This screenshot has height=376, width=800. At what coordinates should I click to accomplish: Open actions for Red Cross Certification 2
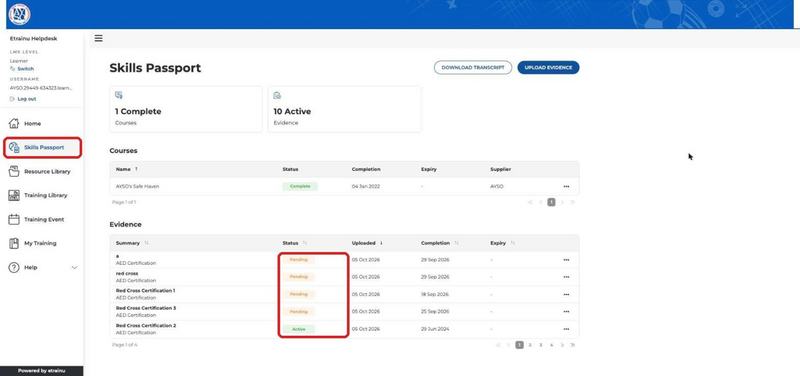click(x=566, y=329)
